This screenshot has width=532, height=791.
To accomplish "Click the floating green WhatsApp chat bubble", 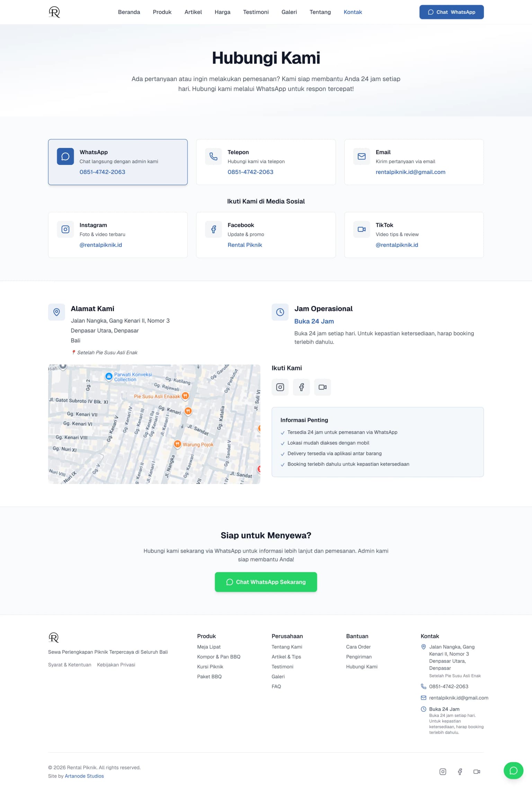I will tap(513, 770).
